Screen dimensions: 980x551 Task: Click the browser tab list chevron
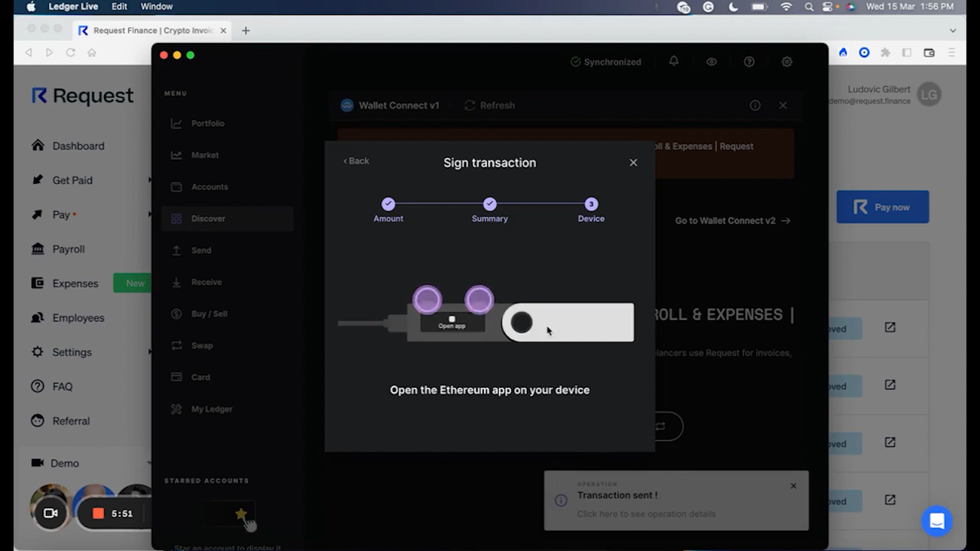(x=952, y=31)
